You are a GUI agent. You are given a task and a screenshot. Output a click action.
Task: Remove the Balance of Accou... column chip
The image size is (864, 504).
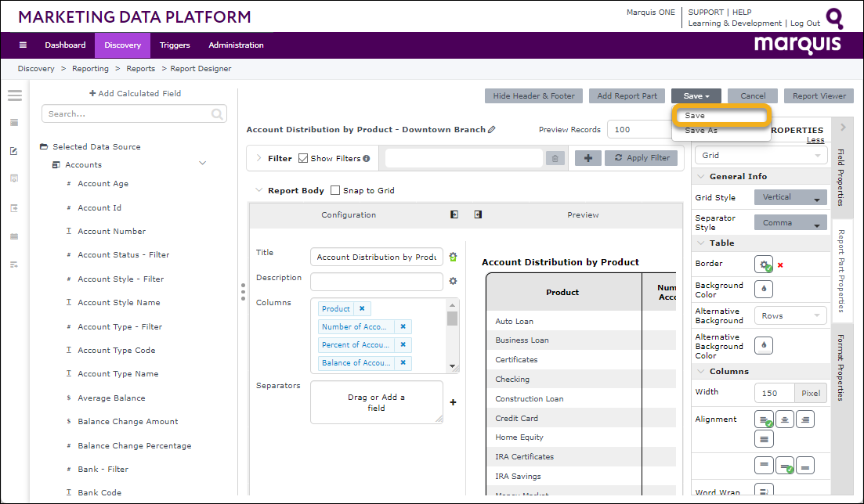point(403,363)
